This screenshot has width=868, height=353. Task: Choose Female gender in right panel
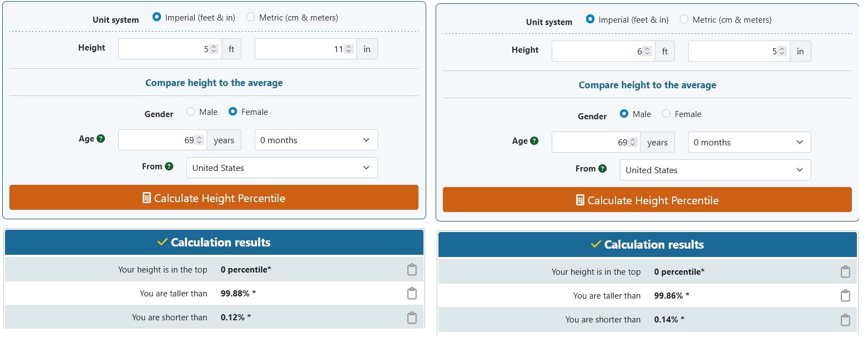[666, 114]
